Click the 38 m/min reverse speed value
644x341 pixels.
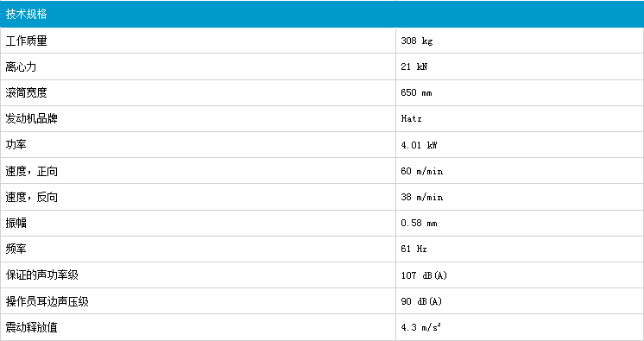pyautogui.click(x=422, y=197)
